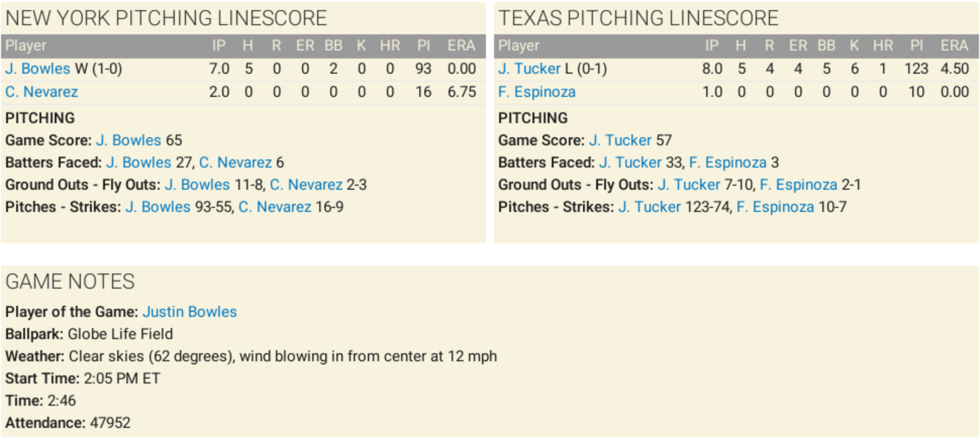Click the GAME NOTES section heading
The width and height of the screenshot is (980, 440).
pos(70,282)
